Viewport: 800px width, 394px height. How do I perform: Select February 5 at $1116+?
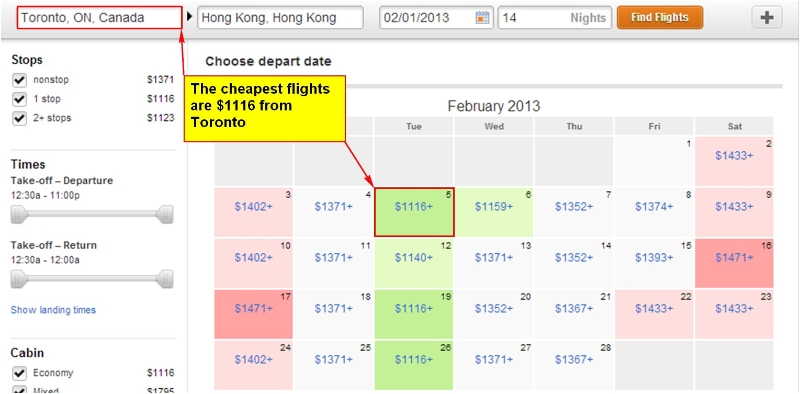tap(414, 212)
